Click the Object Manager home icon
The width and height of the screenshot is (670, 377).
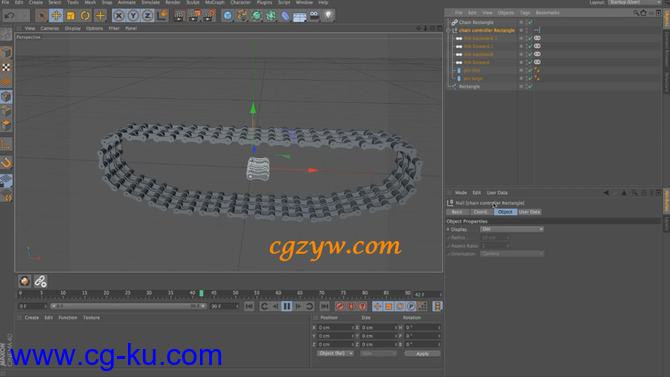(644, 13)
